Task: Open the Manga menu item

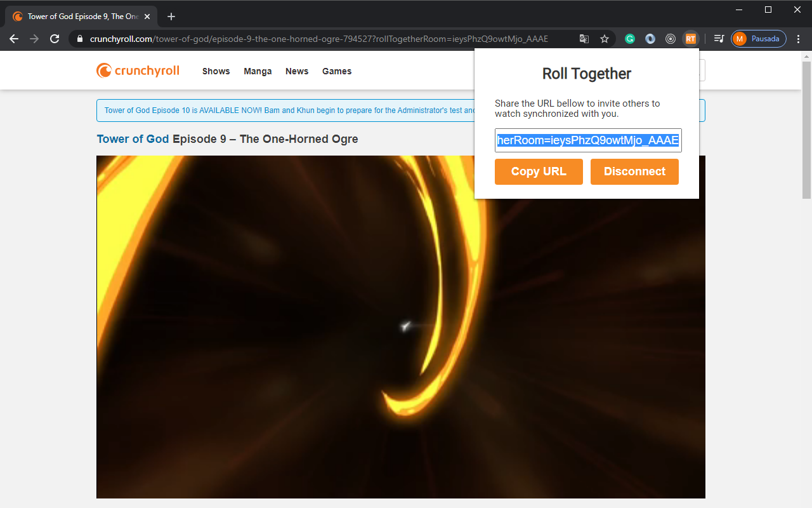Action: [x=258, y=71]
